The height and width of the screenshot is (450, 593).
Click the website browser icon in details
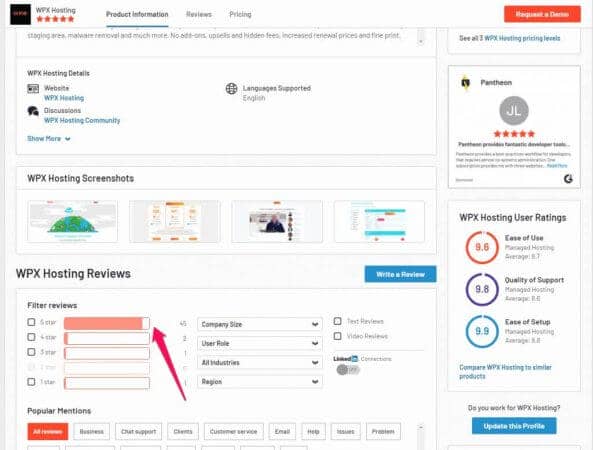33,88
